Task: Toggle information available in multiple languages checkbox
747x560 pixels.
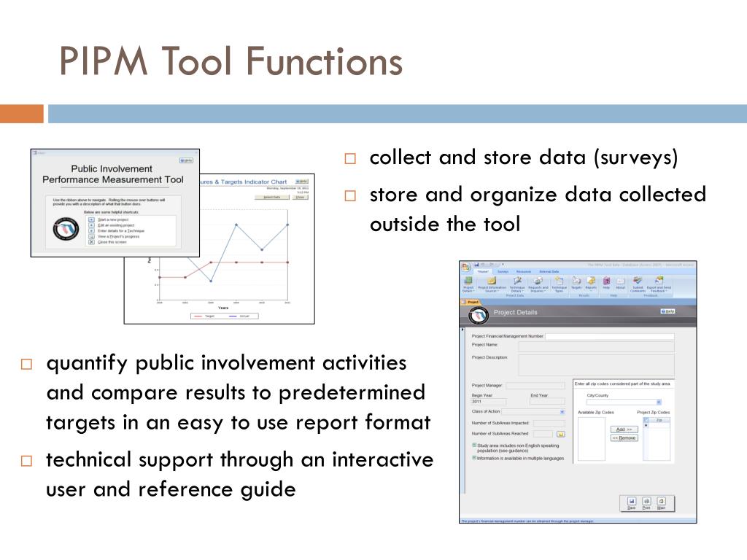Action: (x=474, y=458)
